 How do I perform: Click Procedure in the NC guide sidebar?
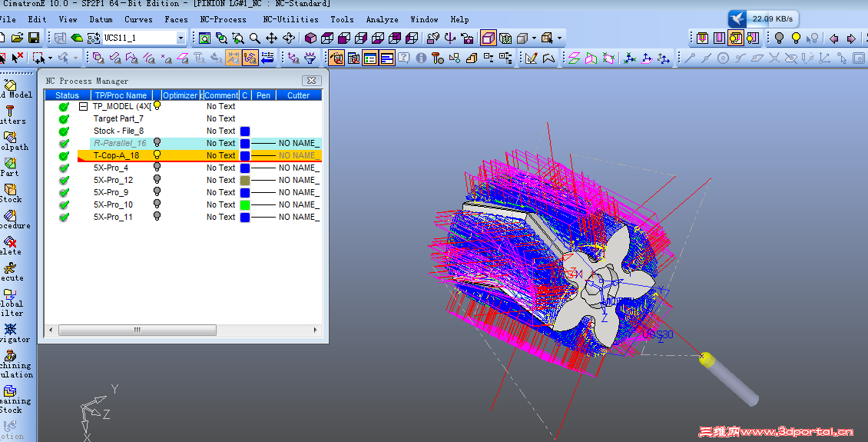click(15, 219)
